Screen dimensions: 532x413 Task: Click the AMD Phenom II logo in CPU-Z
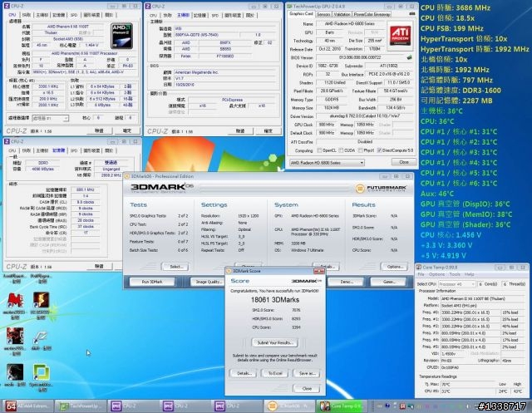[122, 36]
